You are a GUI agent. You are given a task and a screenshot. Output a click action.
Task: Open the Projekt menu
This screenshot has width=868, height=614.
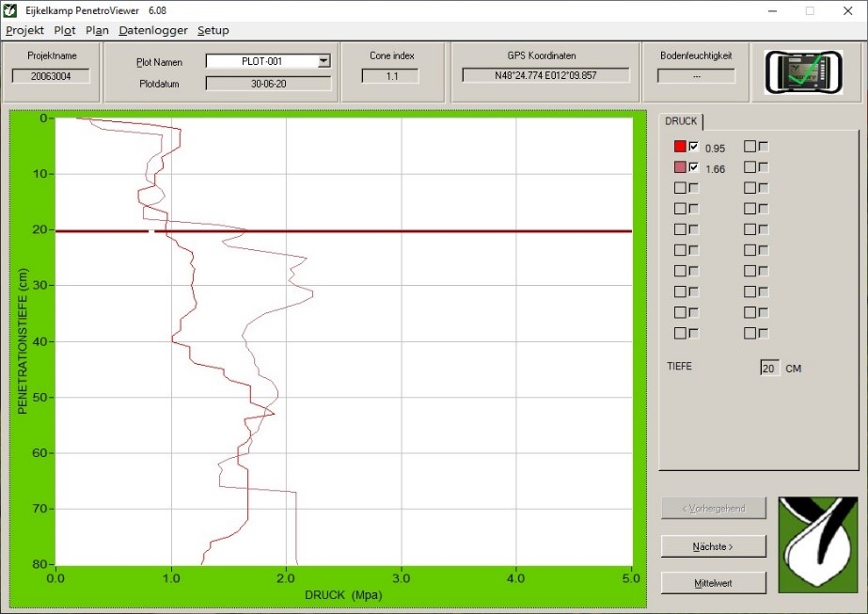24,30
